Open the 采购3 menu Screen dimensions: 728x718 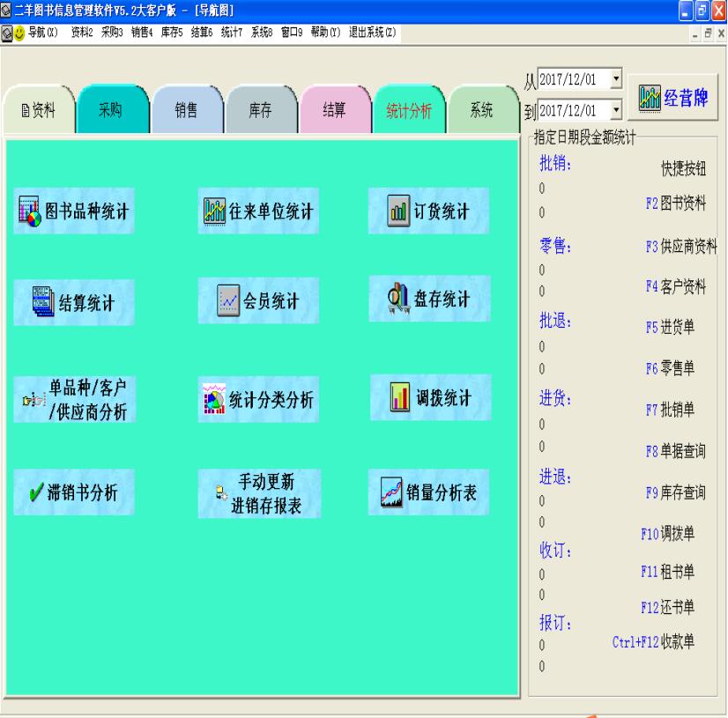pyautogui.click(x=112, y=33)
